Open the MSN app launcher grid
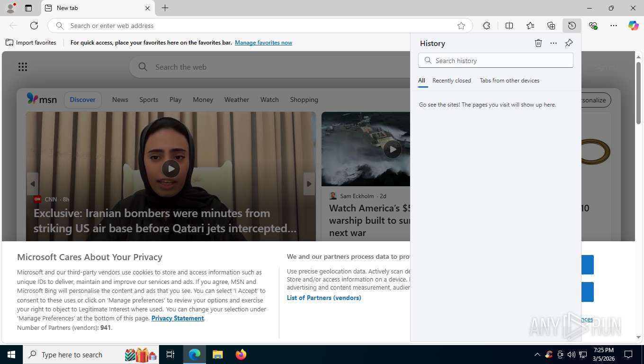Viewport: 644px width, 364px height. (x=23, y=67)
